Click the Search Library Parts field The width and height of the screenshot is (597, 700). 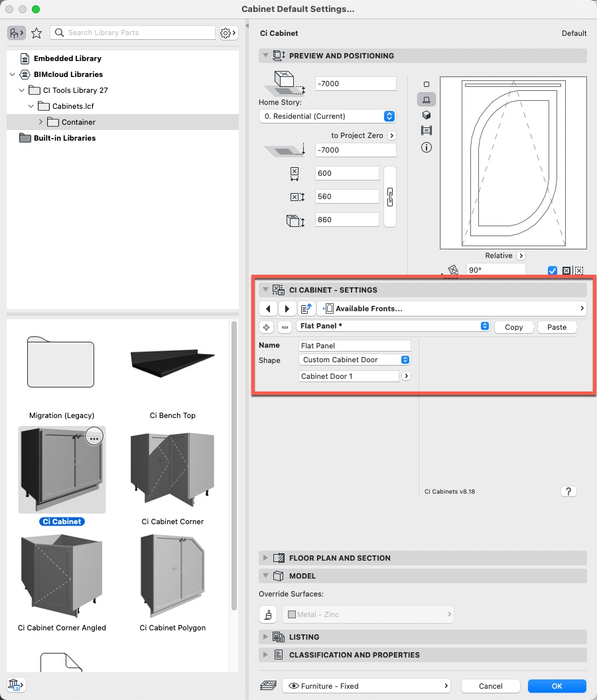tap(133, 33)
